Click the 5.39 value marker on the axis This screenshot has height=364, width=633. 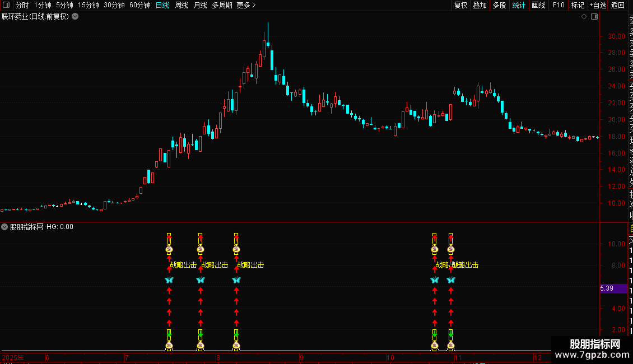[x=613, y=288]
